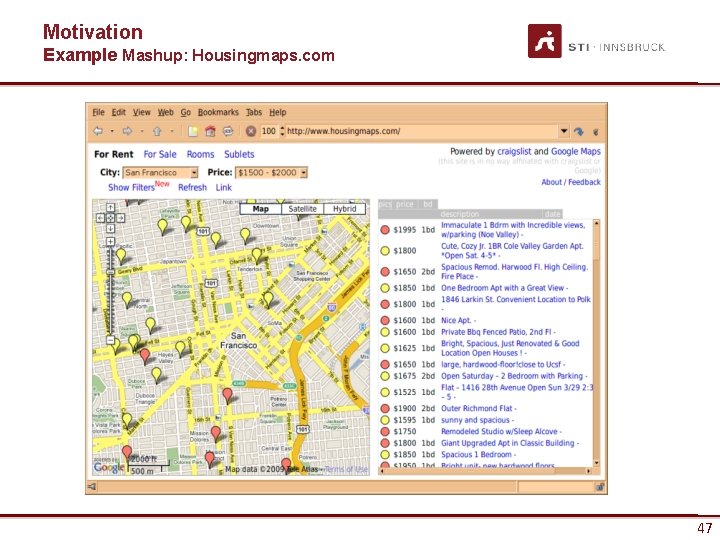Open the File menu
The image size is (720, 540).
pyautogui.click(x=98, y=112)
